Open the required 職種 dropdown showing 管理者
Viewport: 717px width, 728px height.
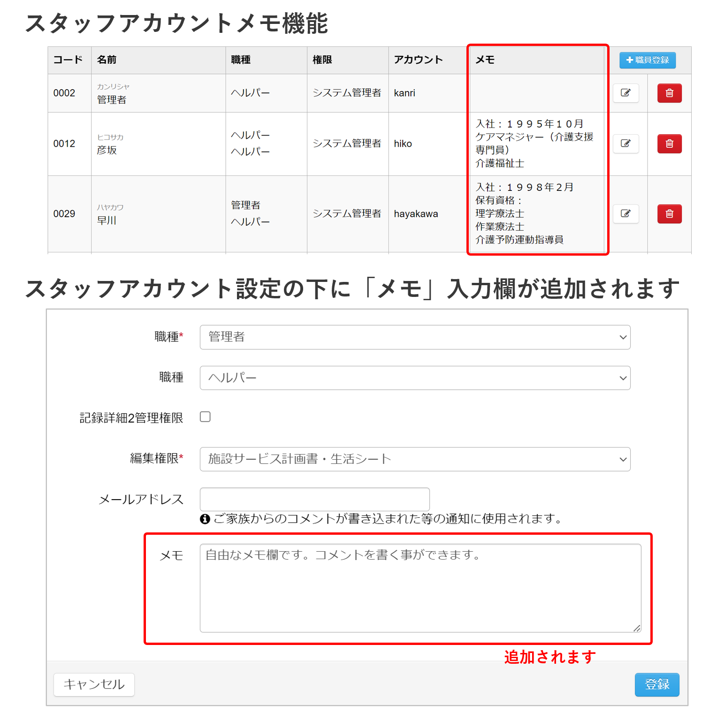point(415,337)
